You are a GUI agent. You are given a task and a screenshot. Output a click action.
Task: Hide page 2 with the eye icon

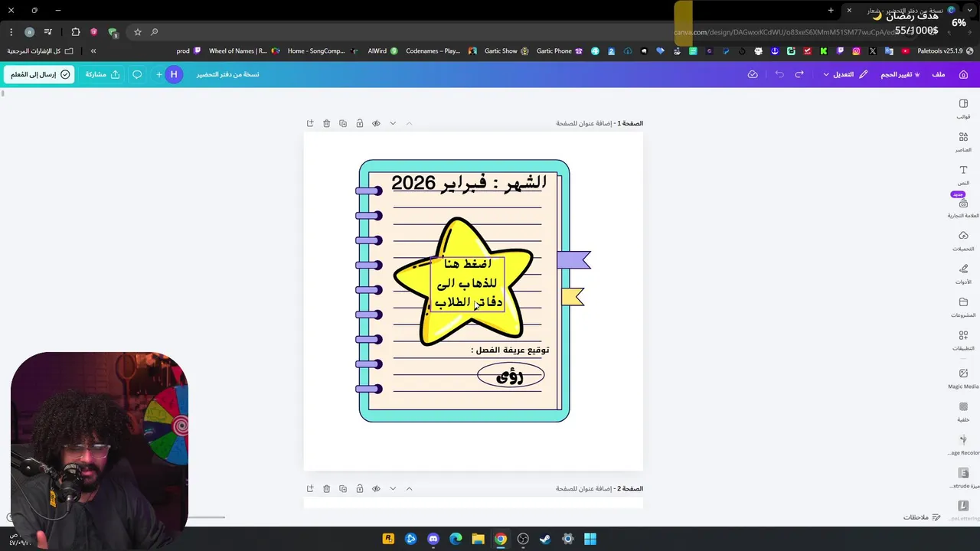point(376,488)
